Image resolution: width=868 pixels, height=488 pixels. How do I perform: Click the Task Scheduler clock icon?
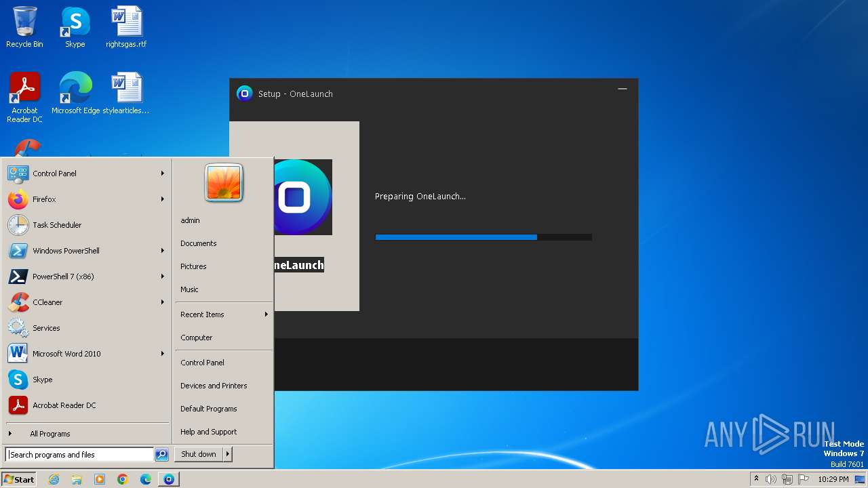18,225
